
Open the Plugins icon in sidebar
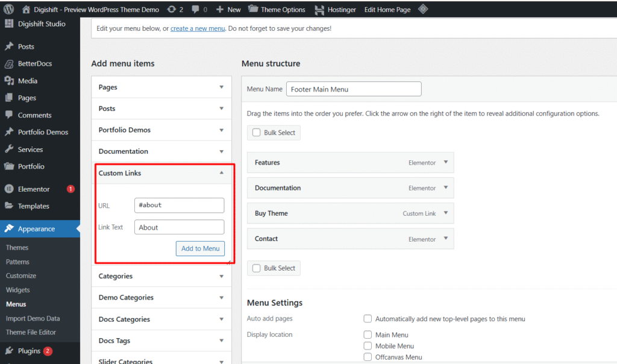9,351
